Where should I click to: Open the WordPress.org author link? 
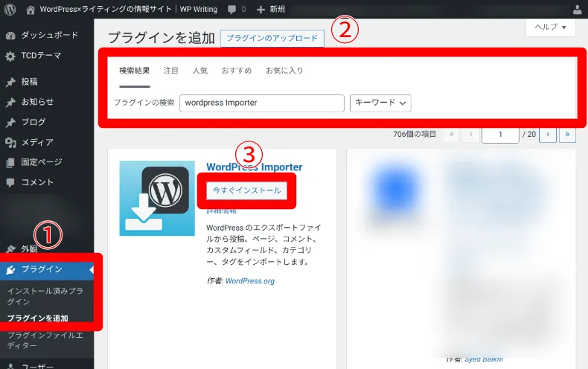250,281
